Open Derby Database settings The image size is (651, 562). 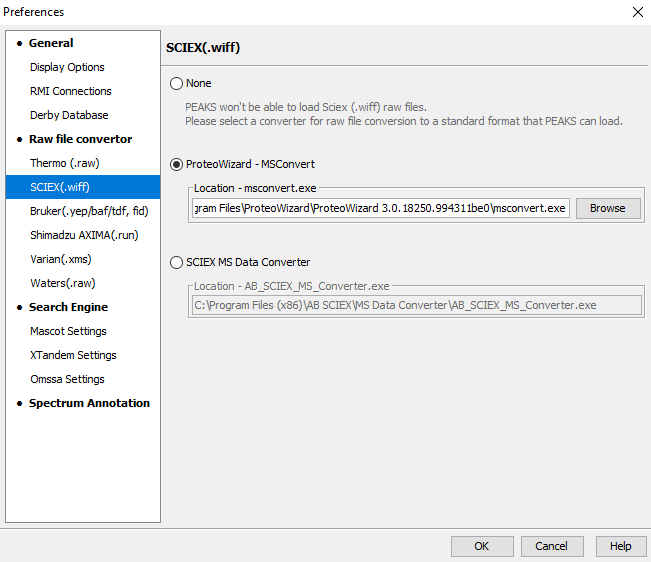(69, 115)
